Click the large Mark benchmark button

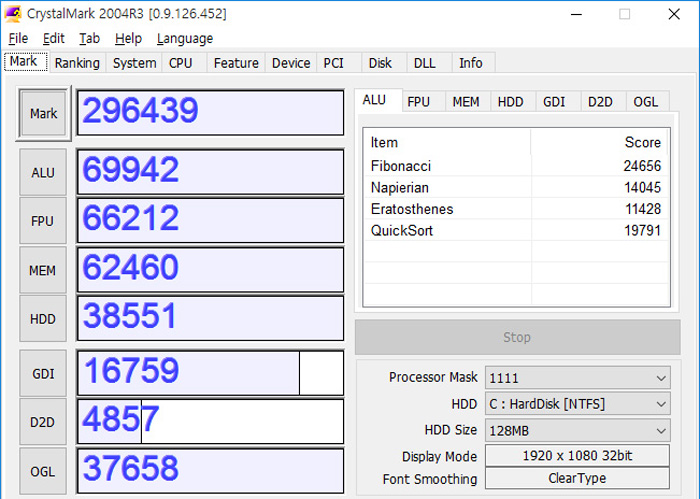pyautogui.click(x=43, y=113)
